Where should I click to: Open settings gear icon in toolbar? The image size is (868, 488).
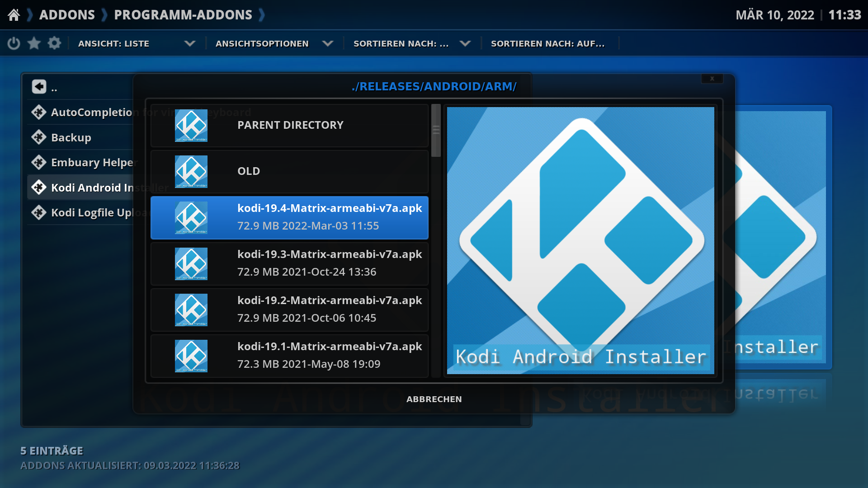point(54,43)
